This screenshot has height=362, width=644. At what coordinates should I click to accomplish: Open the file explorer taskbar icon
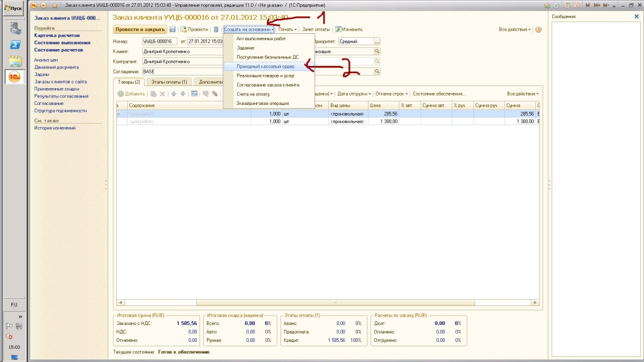click(x=15, y=61)
